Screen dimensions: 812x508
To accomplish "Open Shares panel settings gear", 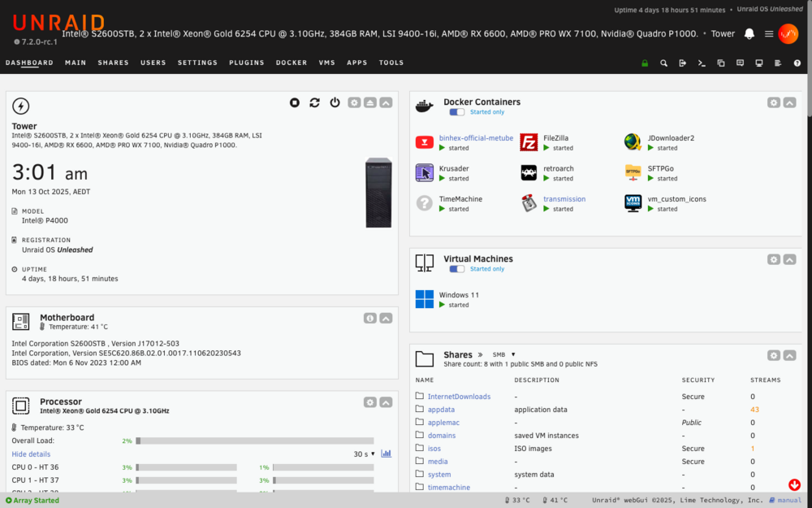I will (x=774, y=356).
